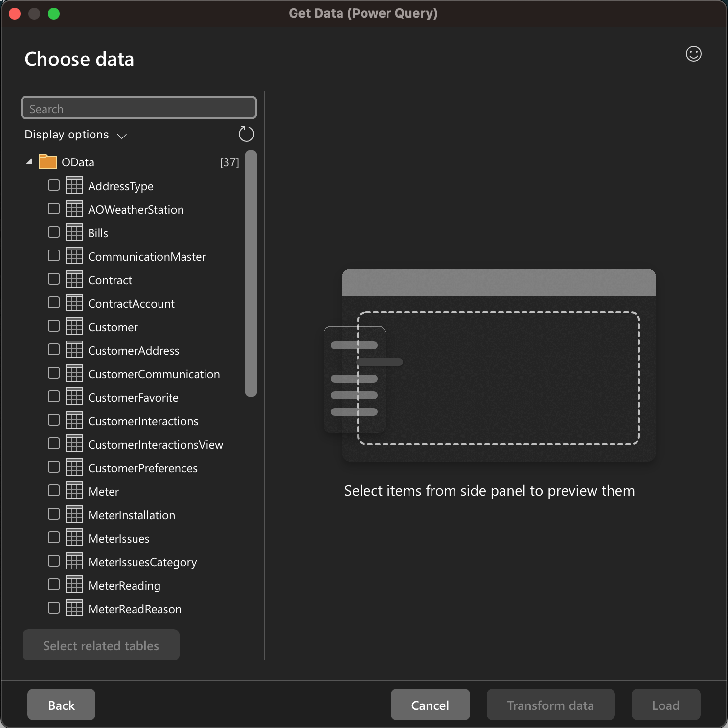Click the table icon next to MeterInstallation
Screen dimensions: 728x728
click(x=74, y=514)
